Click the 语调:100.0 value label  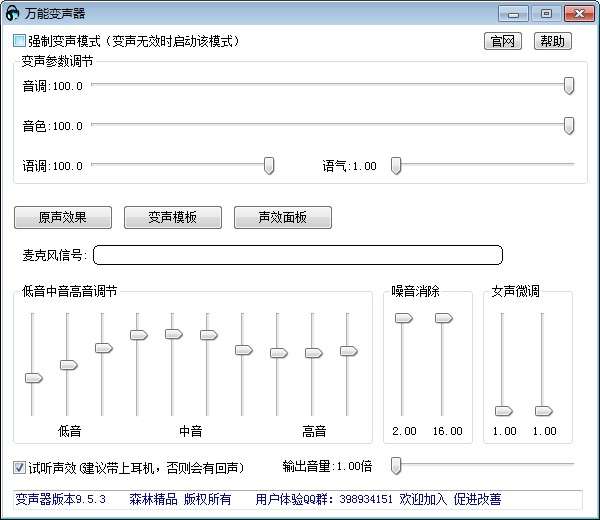point(52,166)
